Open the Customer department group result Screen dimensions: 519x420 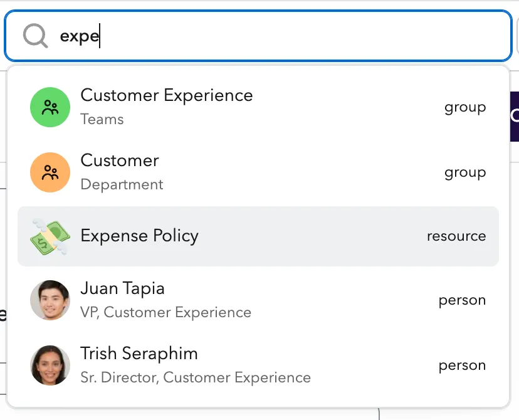(258, 172)
